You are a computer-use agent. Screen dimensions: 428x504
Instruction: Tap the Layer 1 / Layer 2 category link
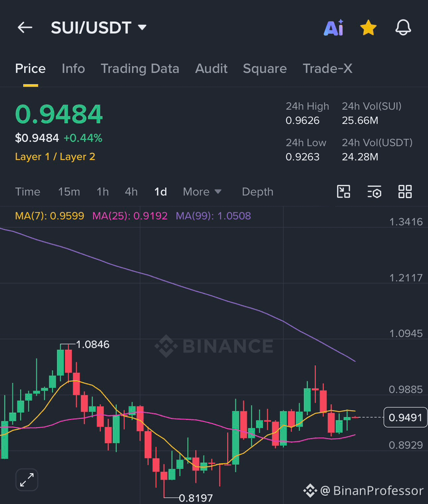(55, 156)
